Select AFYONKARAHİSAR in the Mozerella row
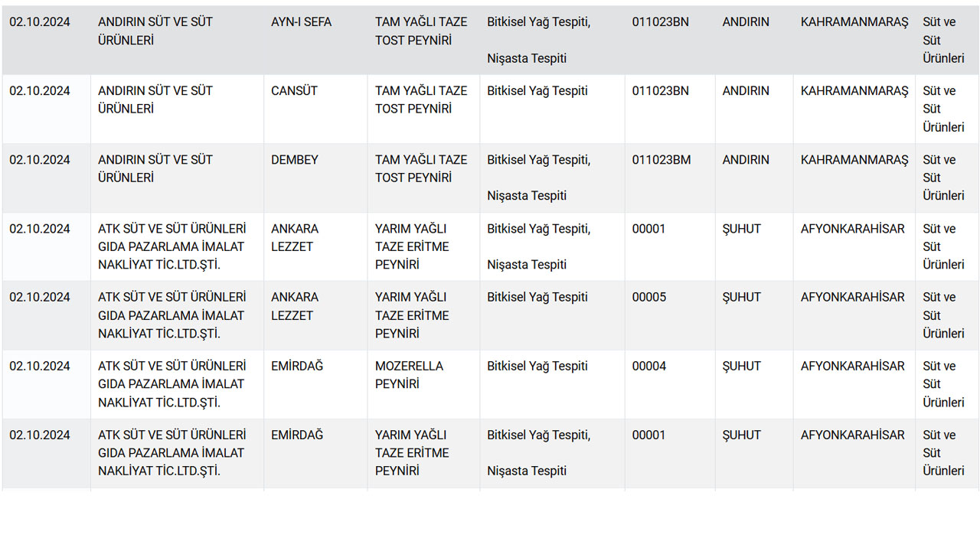The width and height of the screenshot is (980, 551). (x=852, y=366)
